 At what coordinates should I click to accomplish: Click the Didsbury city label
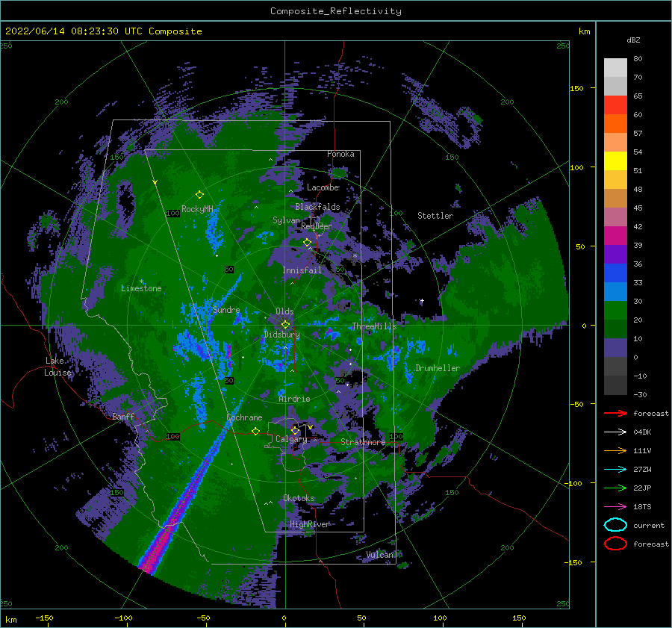281,335
